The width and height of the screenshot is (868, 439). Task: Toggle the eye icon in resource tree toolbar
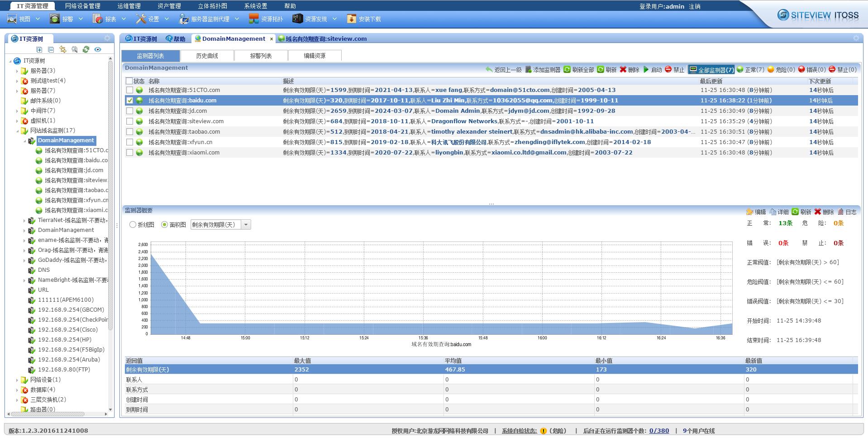pyautogui.click(x=98, y=49)
